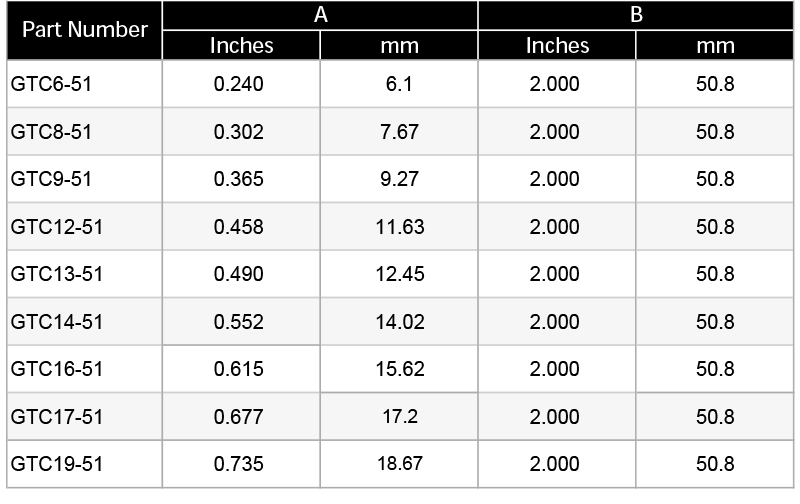Click the GTC17-51 row label
This screenshot has height=504, width=800.
coord(56,417)
